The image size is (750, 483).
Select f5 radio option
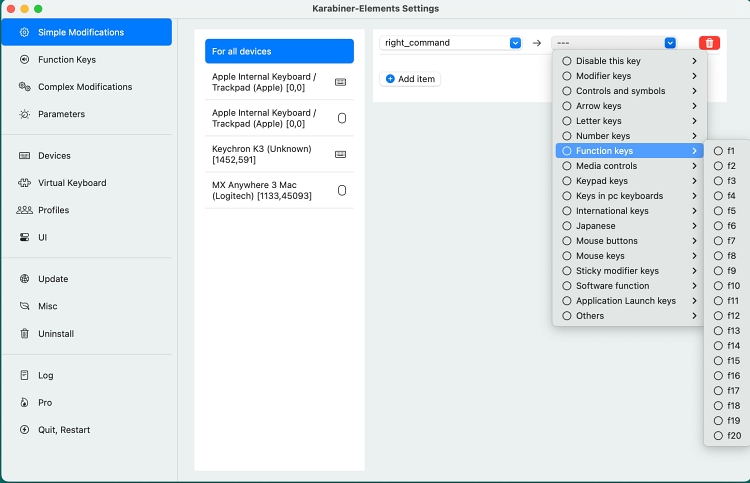coord(718,211)
